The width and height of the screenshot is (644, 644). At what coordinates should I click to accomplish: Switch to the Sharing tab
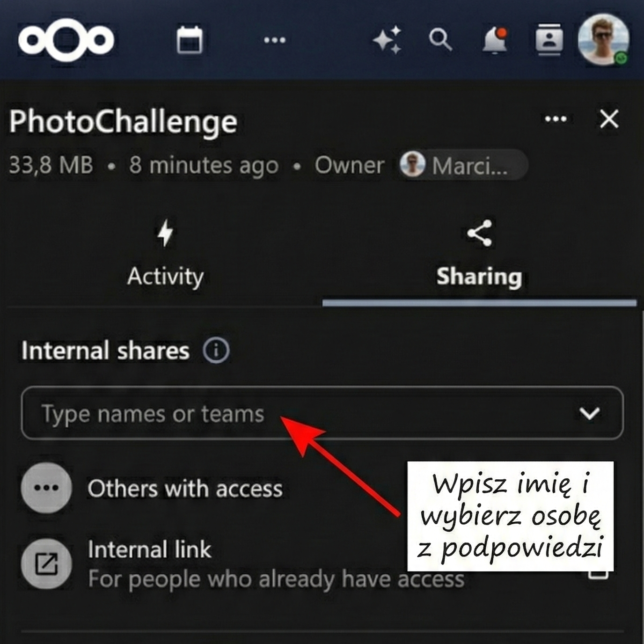coord(479,253)
